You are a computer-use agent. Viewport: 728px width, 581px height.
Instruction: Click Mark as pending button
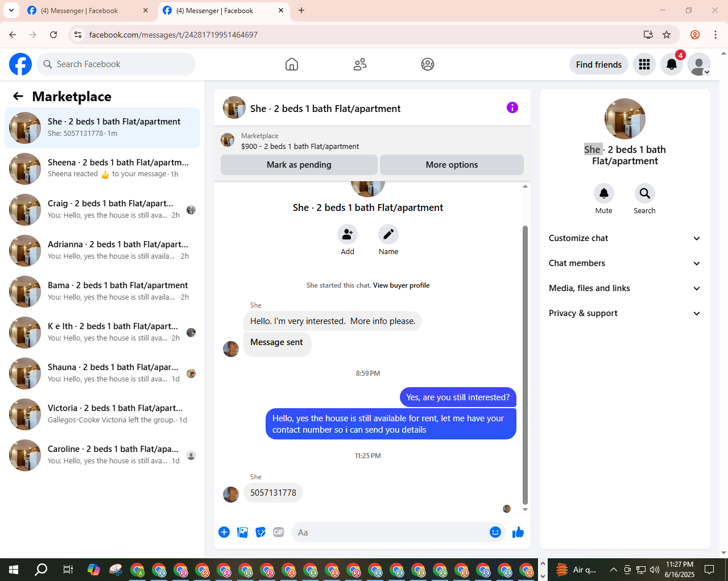(x=299, y=165)
